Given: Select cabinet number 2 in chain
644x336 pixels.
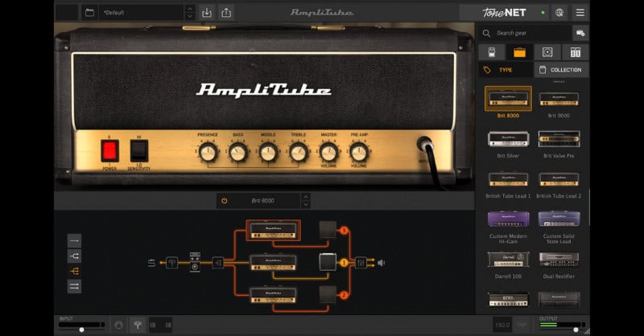Looking at the screenshot, I should pos(328,294).
